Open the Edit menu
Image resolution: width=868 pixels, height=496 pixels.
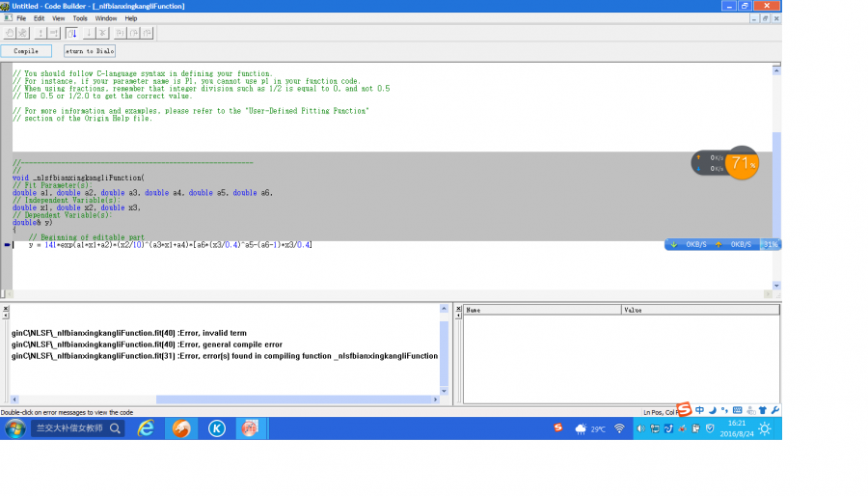click(39, 18)
